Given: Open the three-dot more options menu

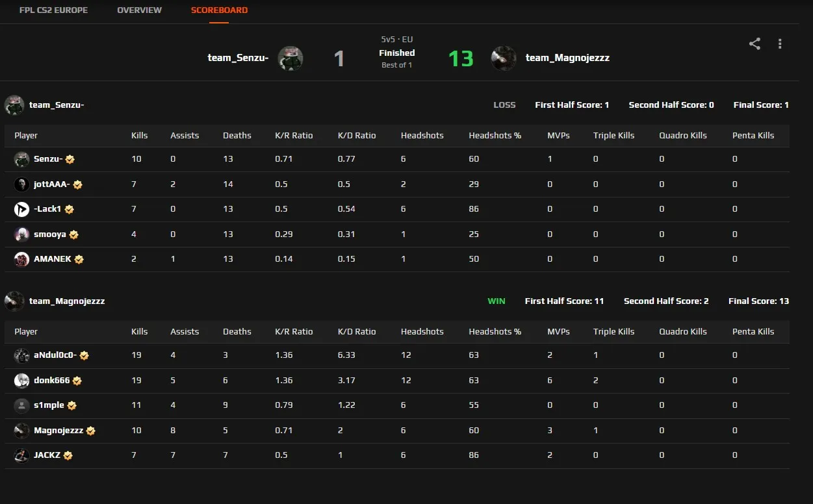Looking at the screenshot, I should (x=780, y=44).
